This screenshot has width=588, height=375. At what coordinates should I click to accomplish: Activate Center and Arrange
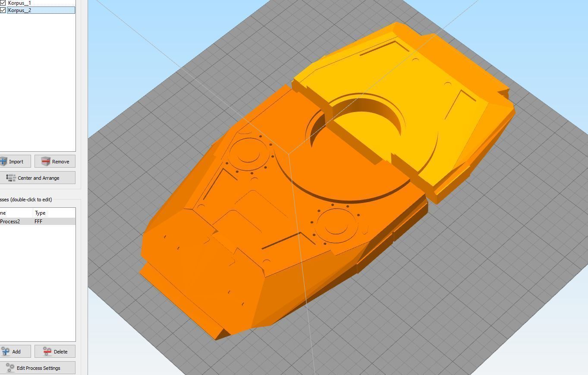pyautogui.click(x=38, y=178)
